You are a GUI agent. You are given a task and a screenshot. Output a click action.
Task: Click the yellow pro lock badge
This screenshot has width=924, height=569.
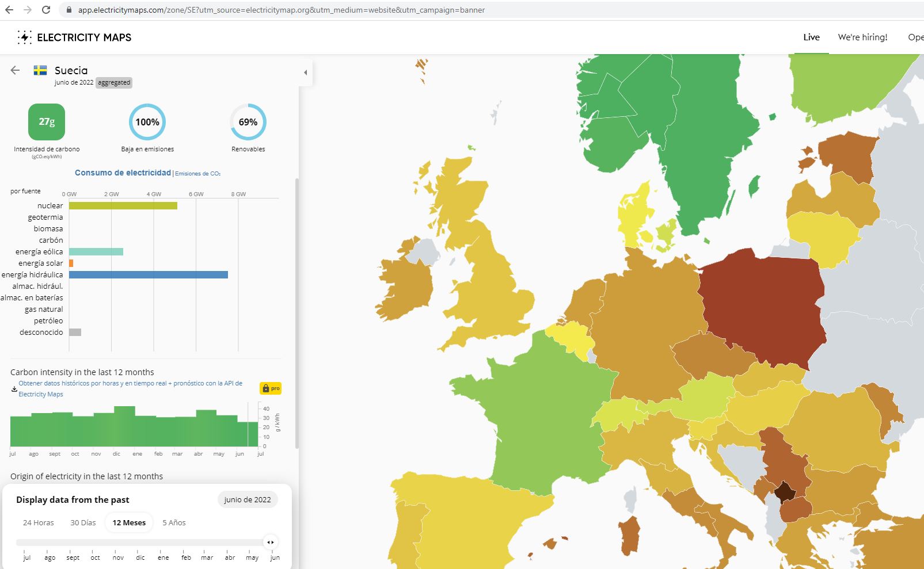[271, 388]
